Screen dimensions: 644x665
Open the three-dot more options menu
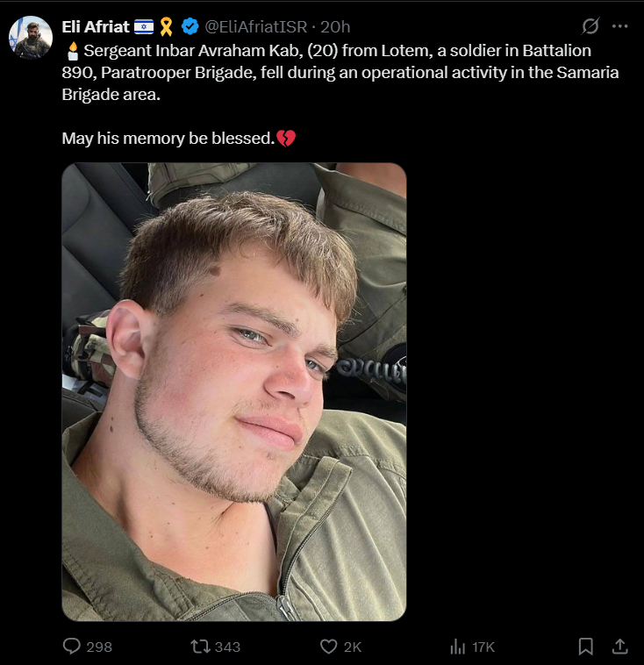[x=620, y=26]
